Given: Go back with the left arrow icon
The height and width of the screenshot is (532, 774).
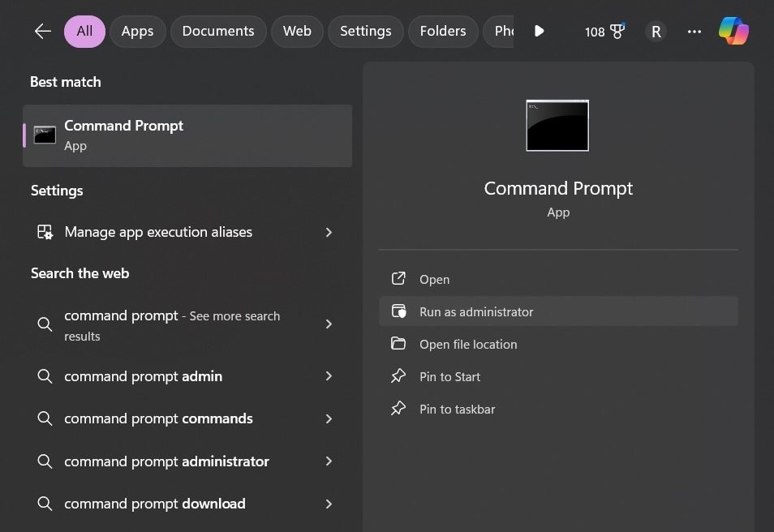Looking at the screenshot, I should pos(43,31).
